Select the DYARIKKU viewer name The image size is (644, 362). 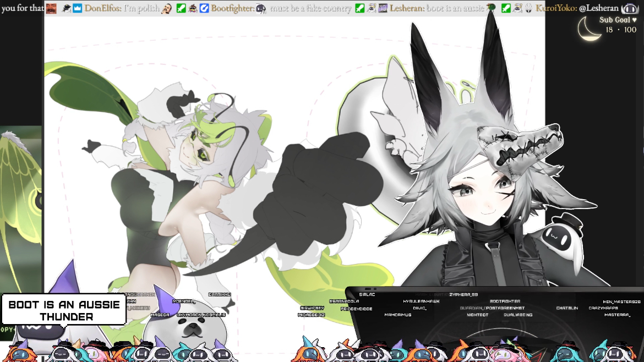(219, 295)
